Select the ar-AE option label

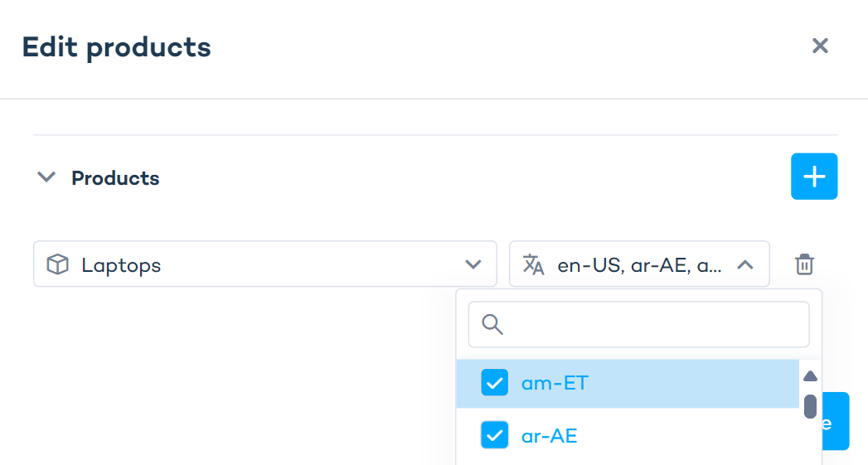pos(549,435)
